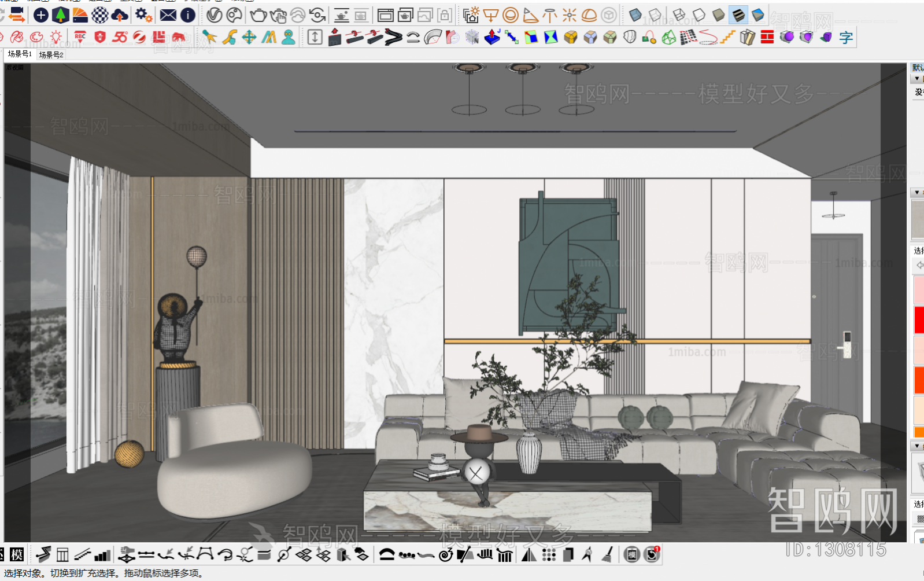
Task: Click the cloud upload icon
Action: click(x=120, y=15)
